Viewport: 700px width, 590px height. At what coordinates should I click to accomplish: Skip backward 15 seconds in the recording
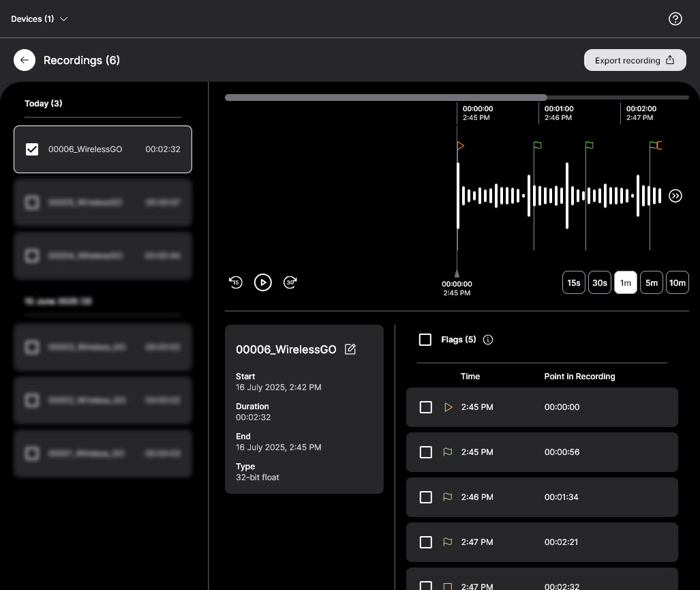[x=236, y=282]
